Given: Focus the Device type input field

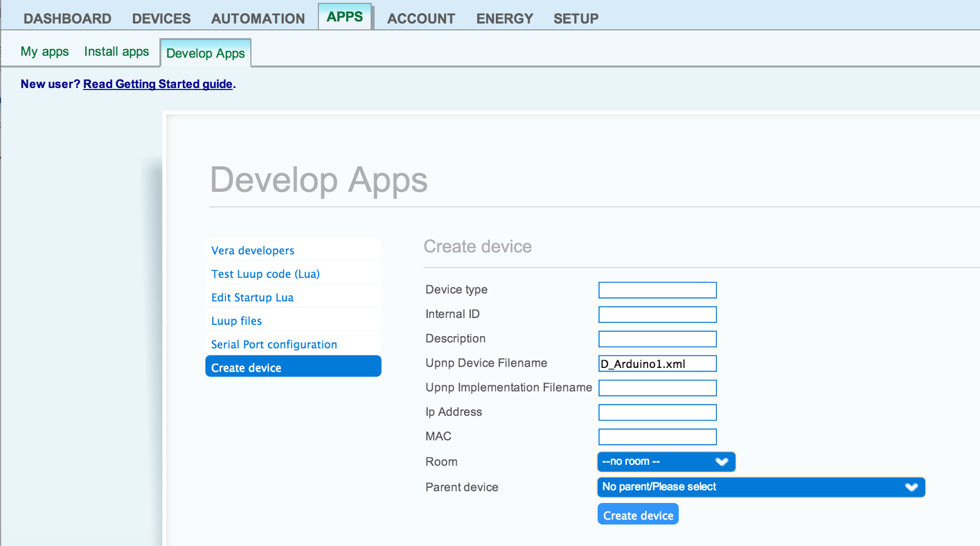Looking at the screenshot, I should coord(657,290).
